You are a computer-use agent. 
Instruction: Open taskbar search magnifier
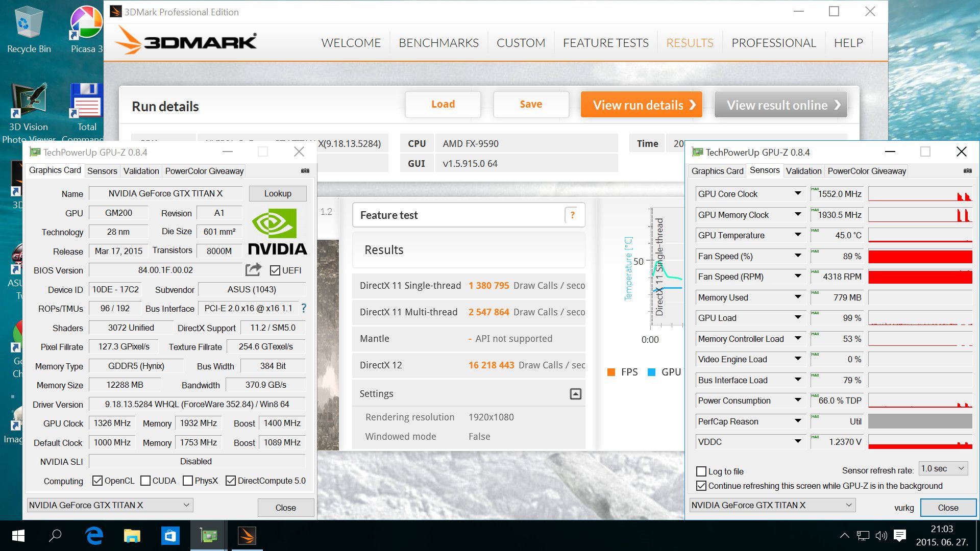[55, 536]
